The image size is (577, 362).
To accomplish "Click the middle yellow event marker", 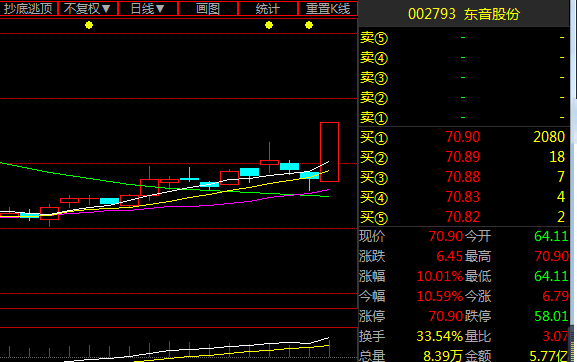I will (269, 25).
